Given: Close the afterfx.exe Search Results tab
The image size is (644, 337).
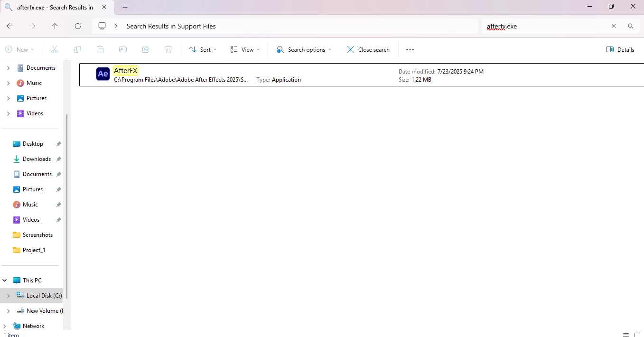Looking at the screenshot, I should pos(104,7).
